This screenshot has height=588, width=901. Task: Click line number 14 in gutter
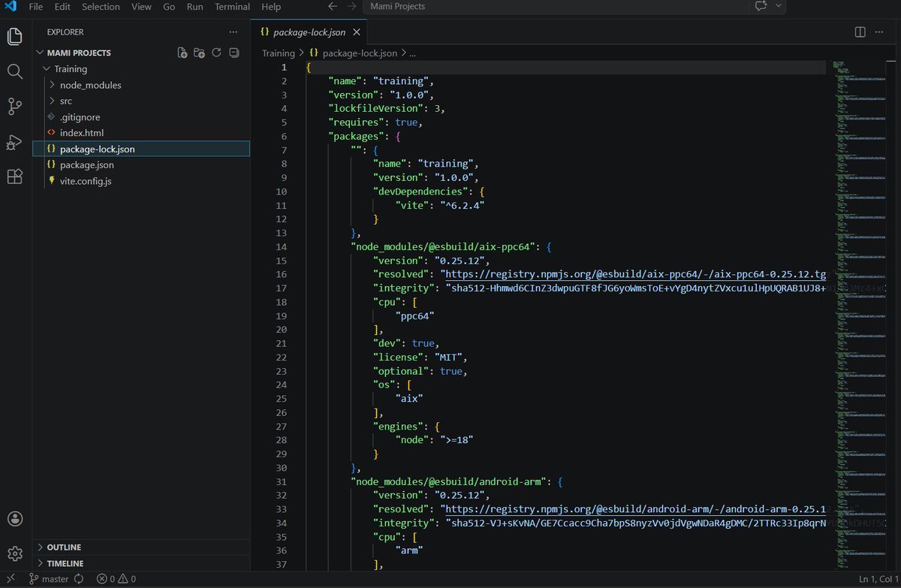pos(282,246)
